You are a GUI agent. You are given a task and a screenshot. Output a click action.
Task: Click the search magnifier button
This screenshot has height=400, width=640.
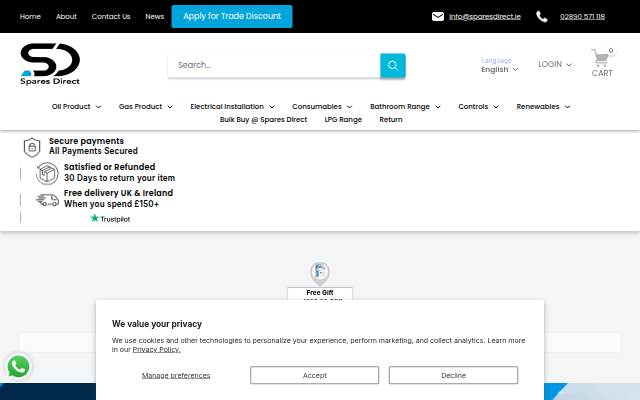393,65
